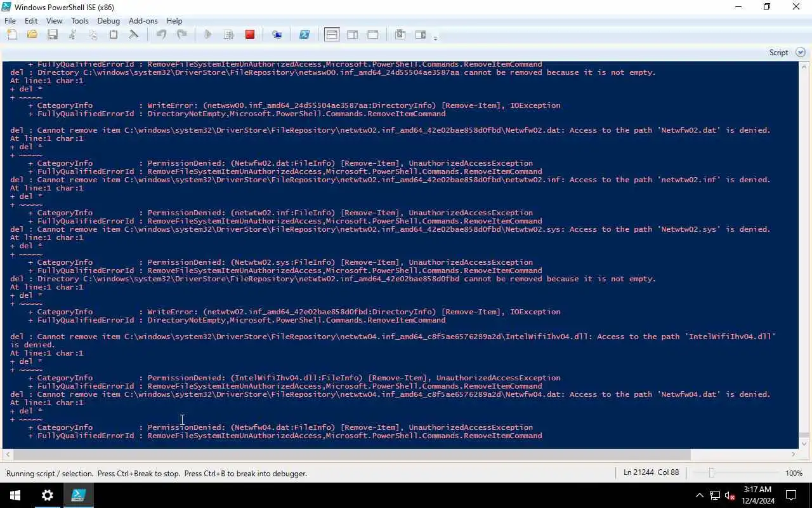Undo last action arrow icon
Viewport: 812px width, 508px height.
click(x=161, y=35)
